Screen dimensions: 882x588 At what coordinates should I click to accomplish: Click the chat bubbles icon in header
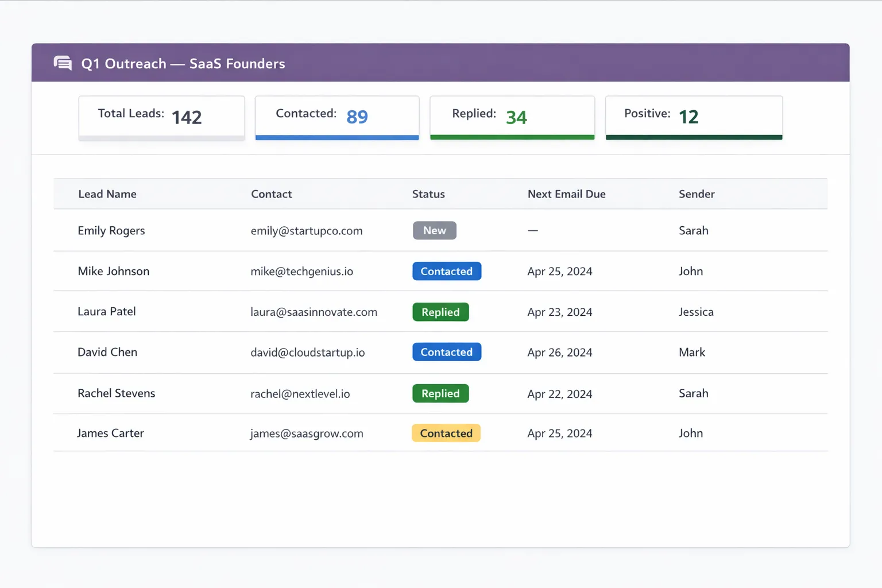(x=63, y=63)
